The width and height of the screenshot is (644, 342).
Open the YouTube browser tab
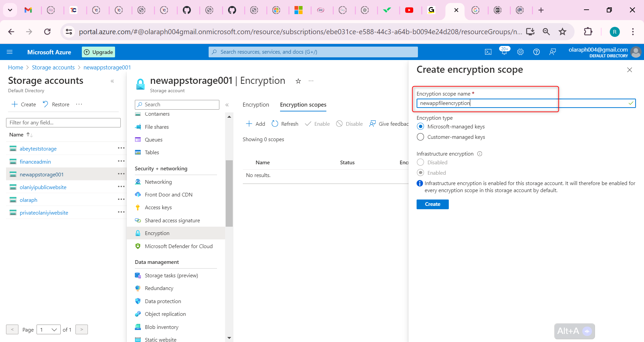[409, 10]
